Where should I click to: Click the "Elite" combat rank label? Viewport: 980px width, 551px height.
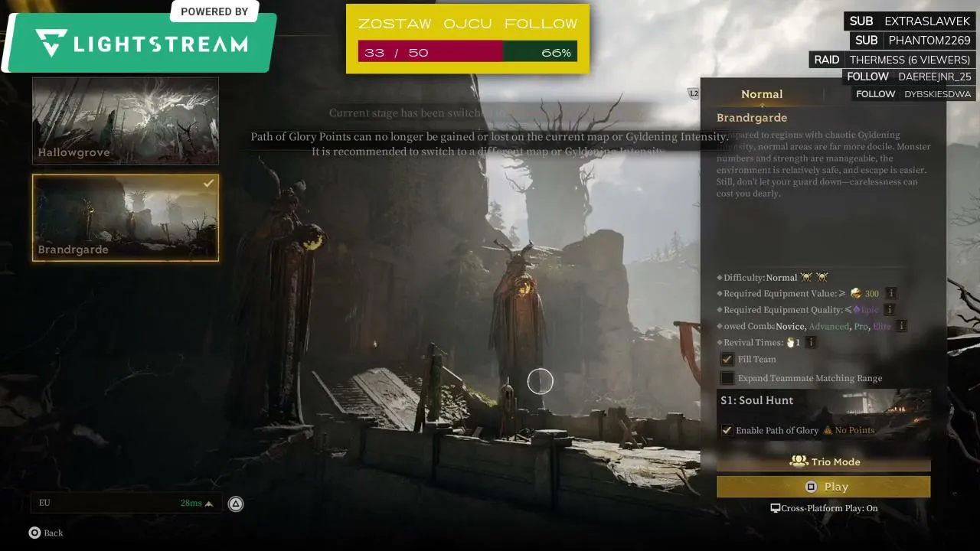882,326
